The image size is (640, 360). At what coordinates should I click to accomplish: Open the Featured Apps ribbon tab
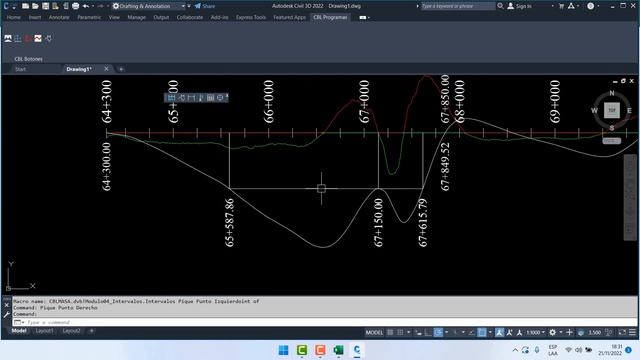(x=289, y=18)
